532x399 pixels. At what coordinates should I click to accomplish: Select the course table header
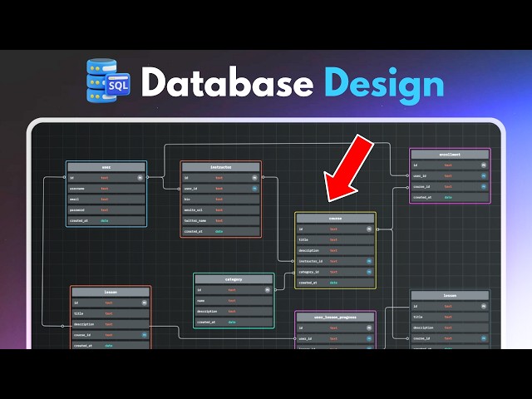click(335, 219)
